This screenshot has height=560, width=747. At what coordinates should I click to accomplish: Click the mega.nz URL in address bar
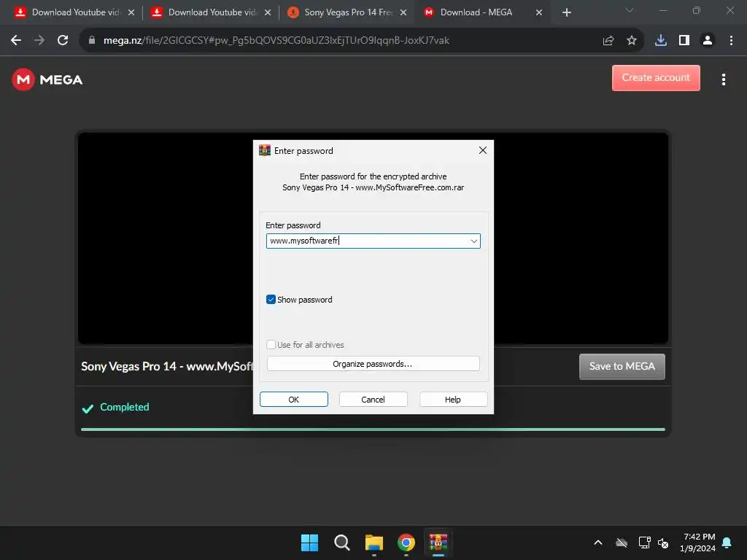pyautogui.click(x=276, y=41)
